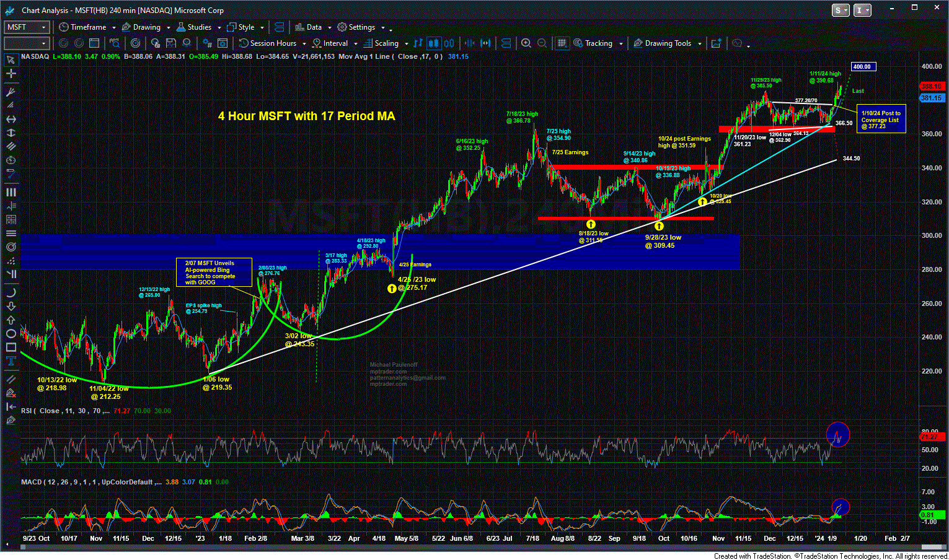This screenshot has width=949, height=560.
Task: Click the Interval button
Action: (x=330, y=43)
